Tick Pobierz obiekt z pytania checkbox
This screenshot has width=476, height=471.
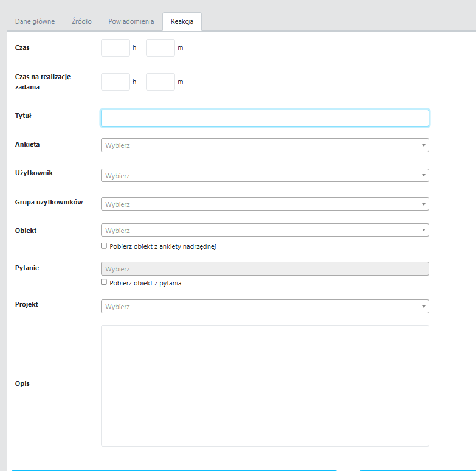tap(104, 282)
